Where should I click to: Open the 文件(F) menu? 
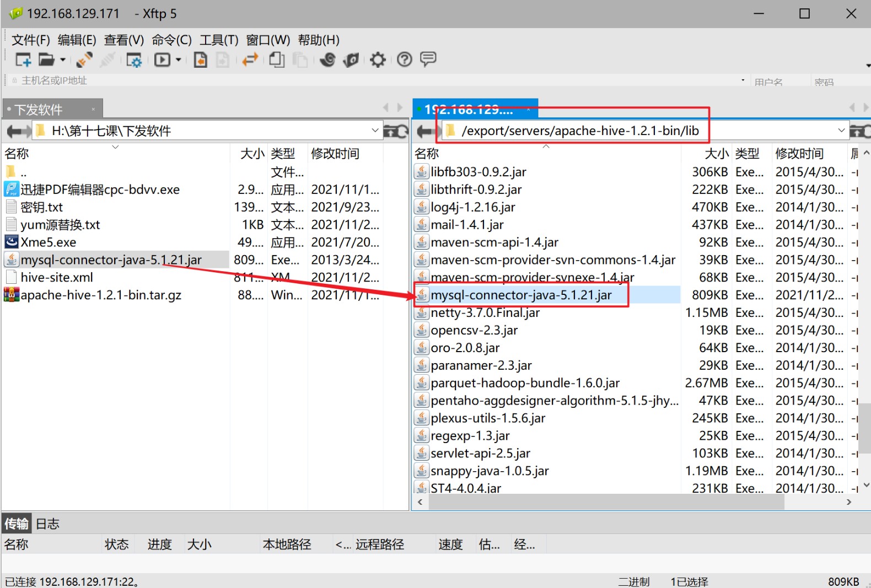[x=31, y=40]
